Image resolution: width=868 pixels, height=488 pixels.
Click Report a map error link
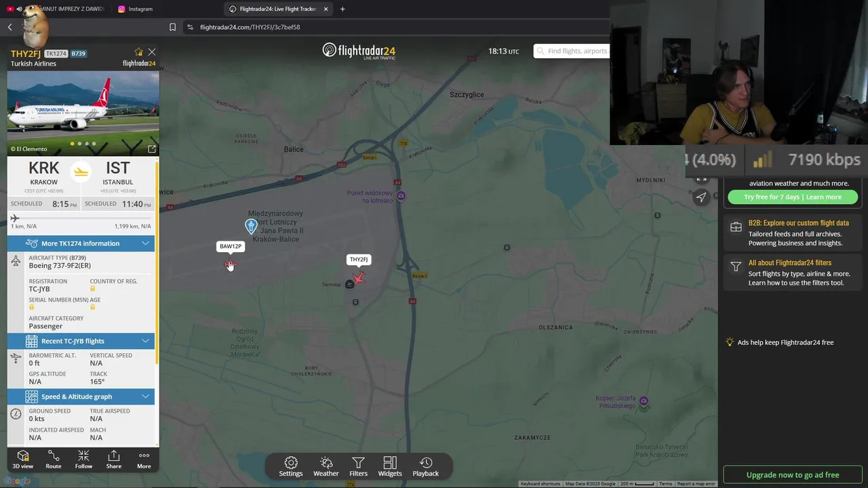[696, 484]
